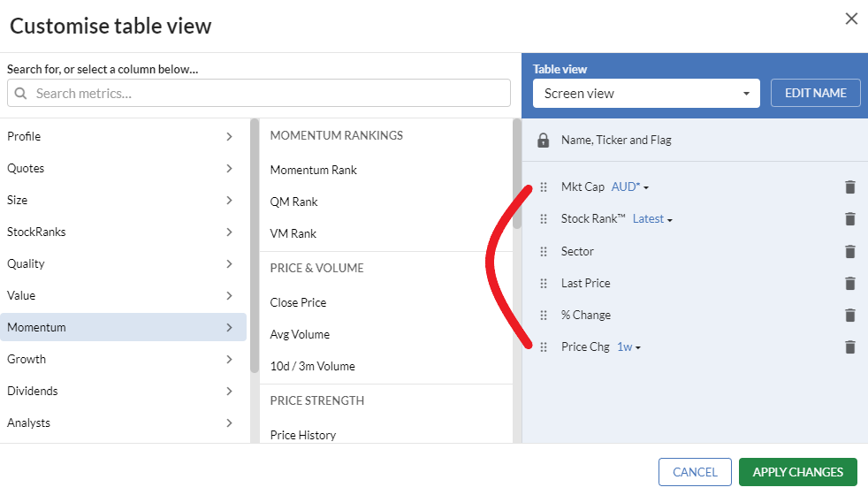The width and height of the screenshot is (868, 495).
Task: Select the Quality category
Action: pyautogui.click(x=123, y=263)
